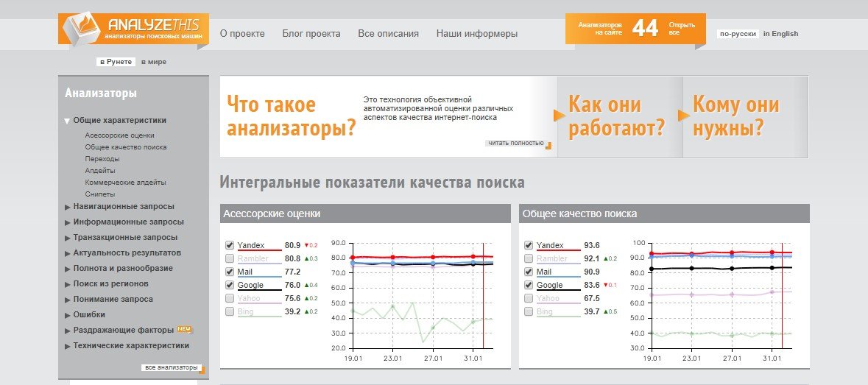The height and width of the screenshot is (385, 868).
Task: Open the AnalyzeThis logo homepage
Action: [x=133, y=29]
